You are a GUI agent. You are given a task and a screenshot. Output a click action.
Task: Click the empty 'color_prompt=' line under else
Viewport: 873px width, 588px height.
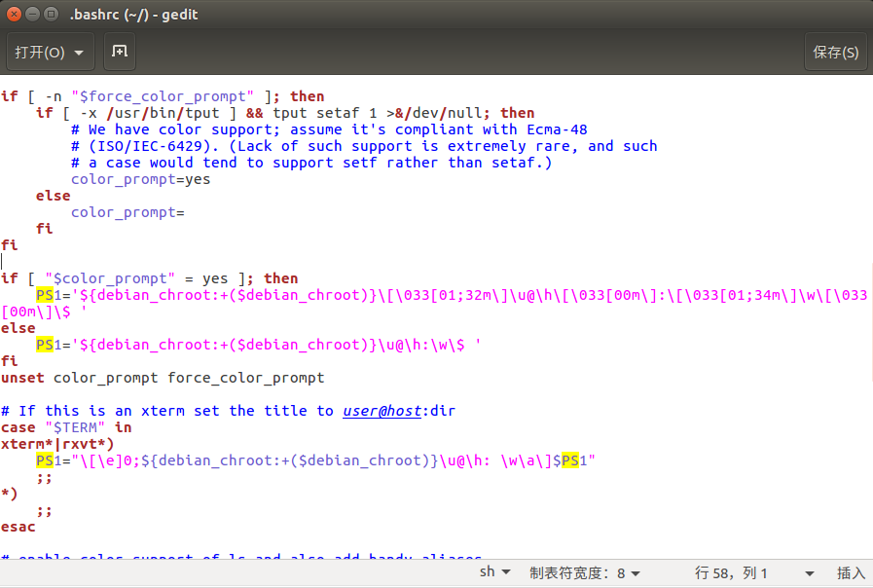point(127,212)
